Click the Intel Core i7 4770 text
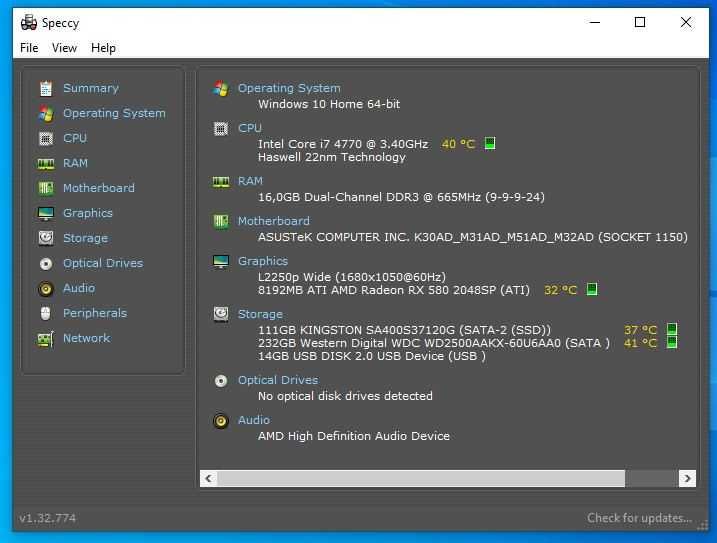Screen dimensions: 717x543 pos(343,144)
